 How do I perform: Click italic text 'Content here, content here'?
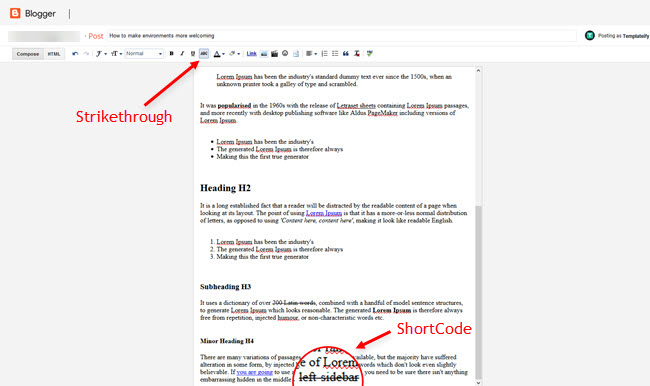317,221
